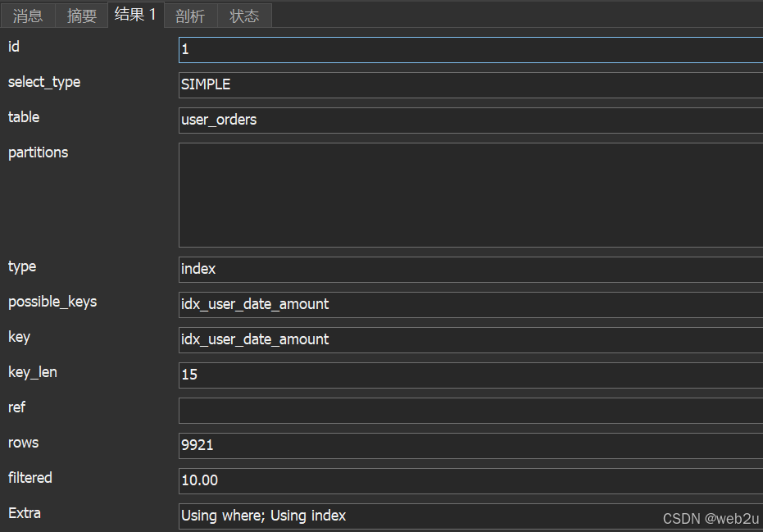This screenshot has height=532, width=763.
Task: Select the type field showing index
Action: 470,269
